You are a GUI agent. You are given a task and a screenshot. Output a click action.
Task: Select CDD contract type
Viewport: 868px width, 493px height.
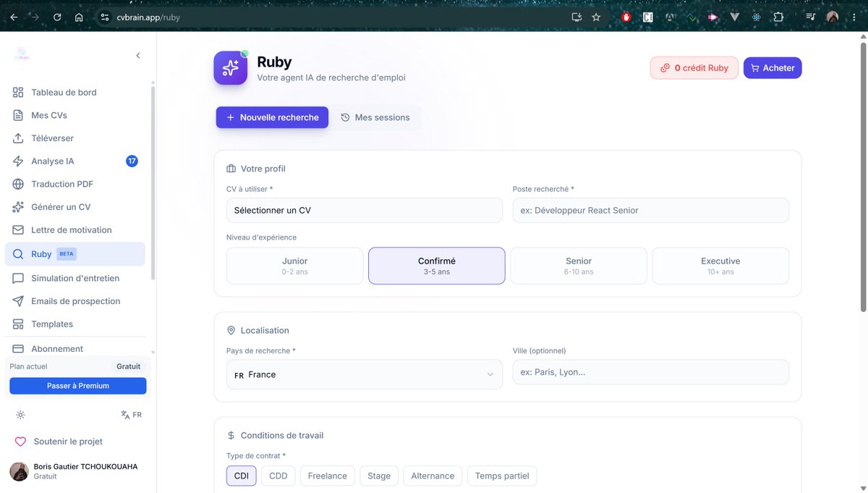pos(278,476)
